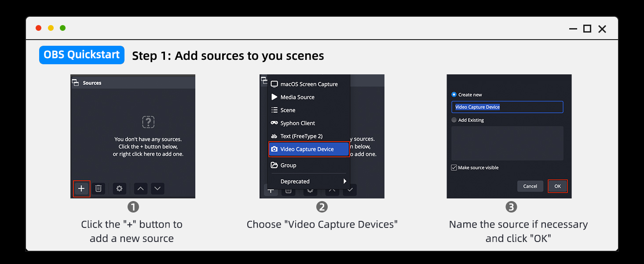644x264 pixels.
Task: Expand the Deprecated submenu arrow
Action: coord(345,181)
